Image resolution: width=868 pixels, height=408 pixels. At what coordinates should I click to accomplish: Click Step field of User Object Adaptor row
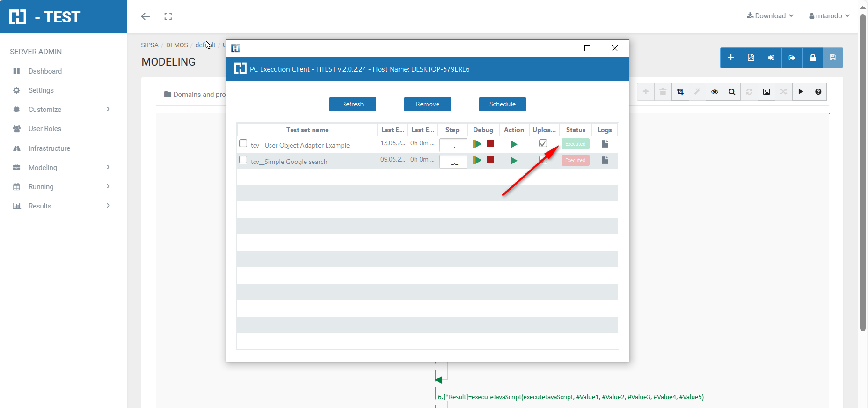453,145
